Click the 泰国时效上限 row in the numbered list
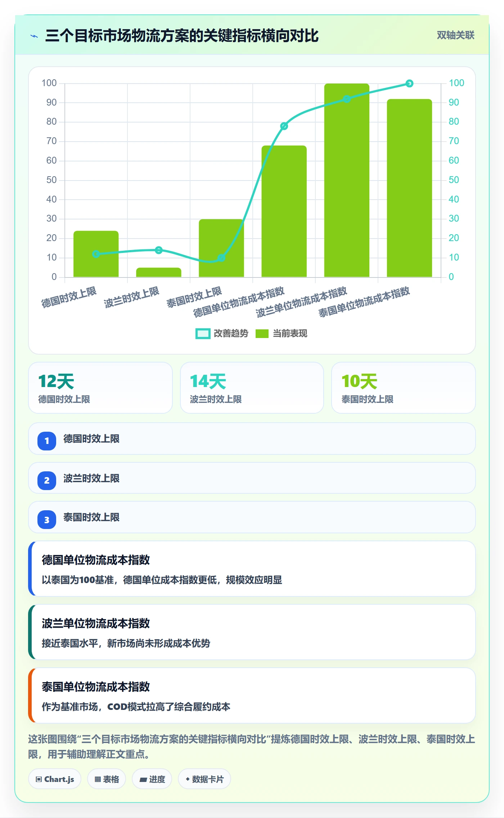The width and height of the screenshot is (504, 818). pos(252,517)
